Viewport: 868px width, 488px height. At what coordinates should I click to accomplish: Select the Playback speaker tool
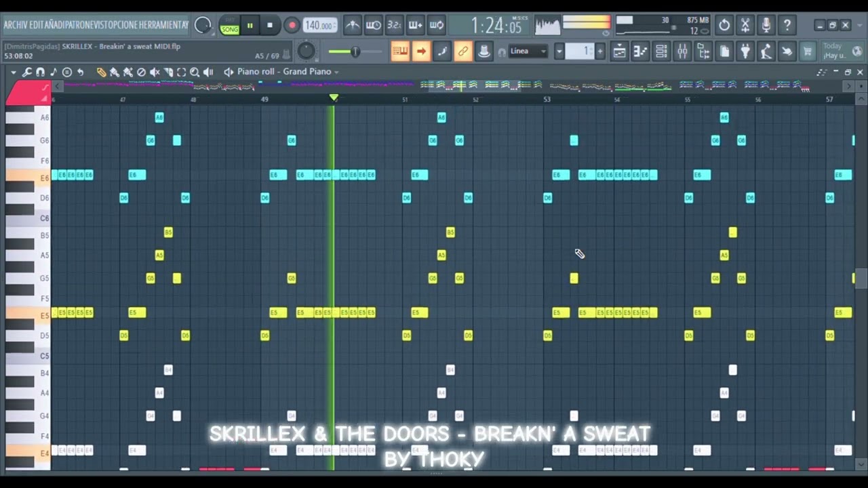coord(208,72)
